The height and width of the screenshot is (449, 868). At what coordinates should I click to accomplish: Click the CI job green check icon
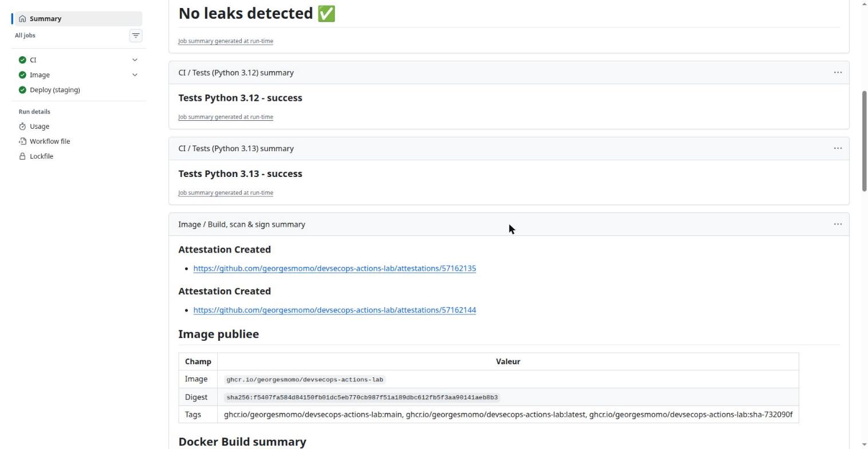pyautogui.click(x=22, y=60)
